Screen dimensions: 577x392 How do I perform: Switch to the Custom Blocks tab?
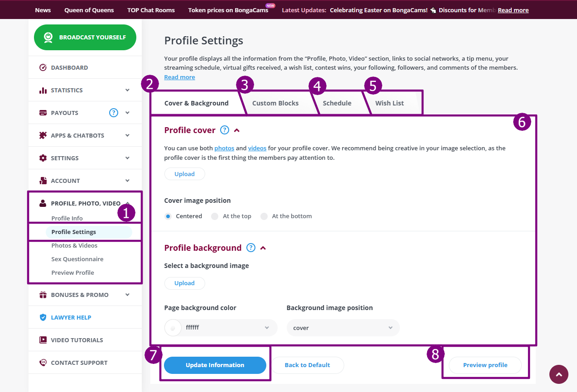(x=275, y=103)
